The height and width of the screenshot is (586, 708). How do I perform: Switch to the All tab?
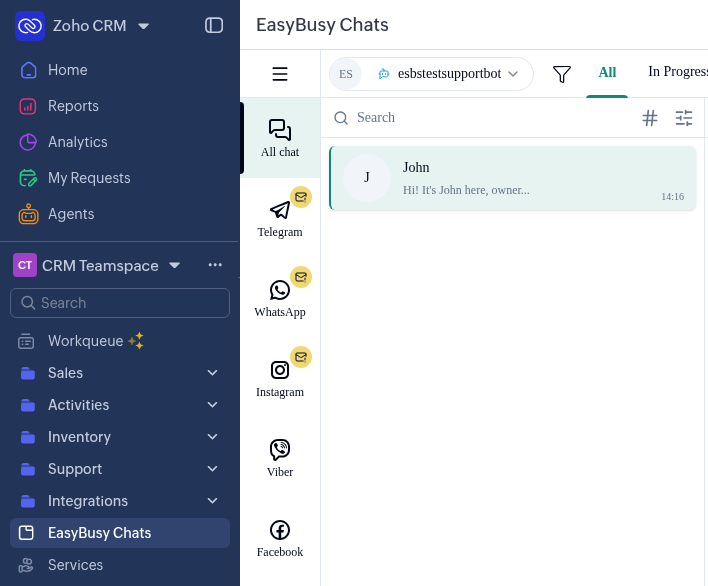607,72
